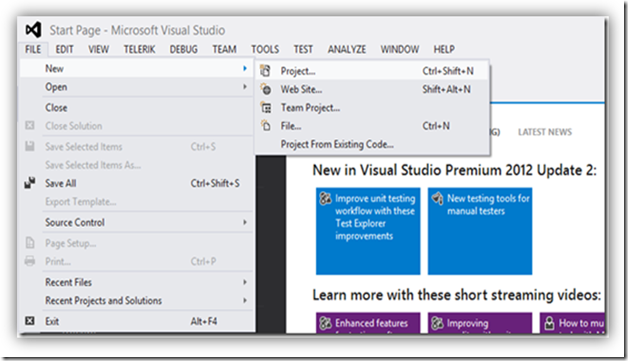Image resolution: width=628 pixels, height=361 pixels.
Task: Choose Recent Projects and Solutions entry
Action: [x=137, y=300]
